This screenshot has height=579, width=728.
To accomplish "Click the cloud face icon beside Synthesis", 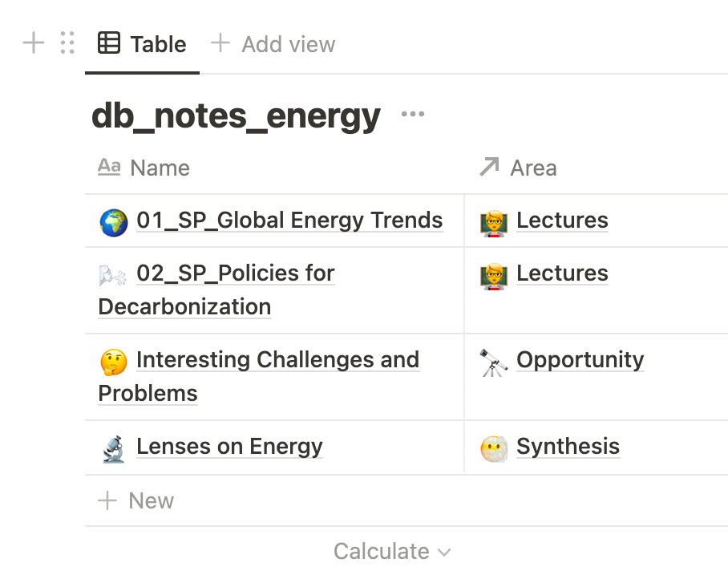I will [x=494, y=448].
